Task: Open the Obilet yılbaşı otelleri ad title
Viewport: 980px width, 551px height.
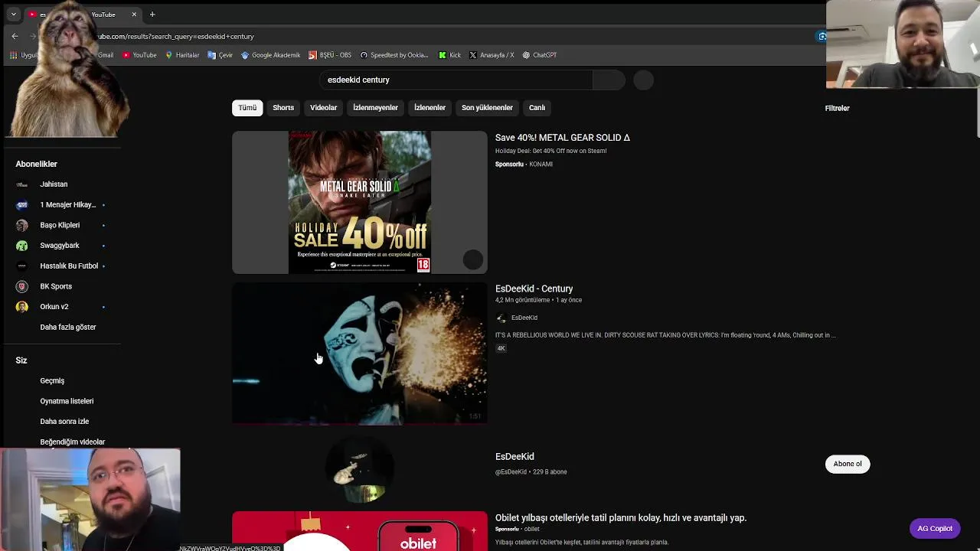Action: pyautogui.click(x=620, y=518)
